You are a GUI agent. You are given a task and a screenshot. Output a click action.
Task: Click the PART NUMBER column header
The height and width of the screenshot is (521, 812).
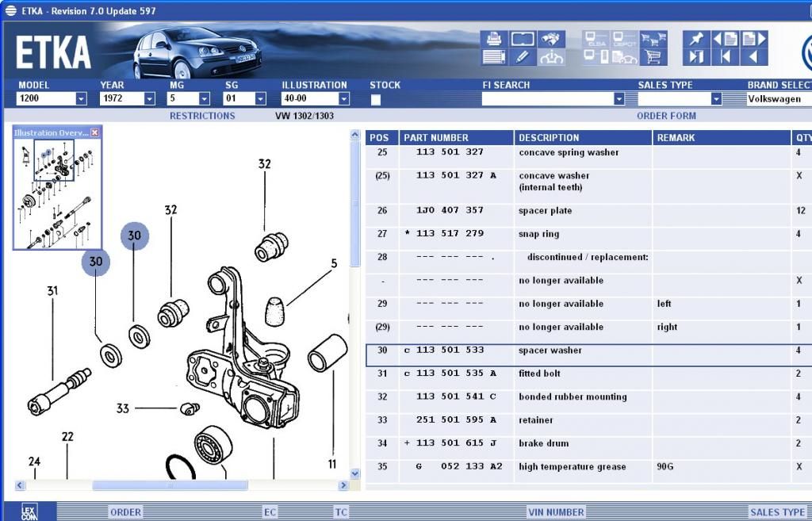pos(456,138)
